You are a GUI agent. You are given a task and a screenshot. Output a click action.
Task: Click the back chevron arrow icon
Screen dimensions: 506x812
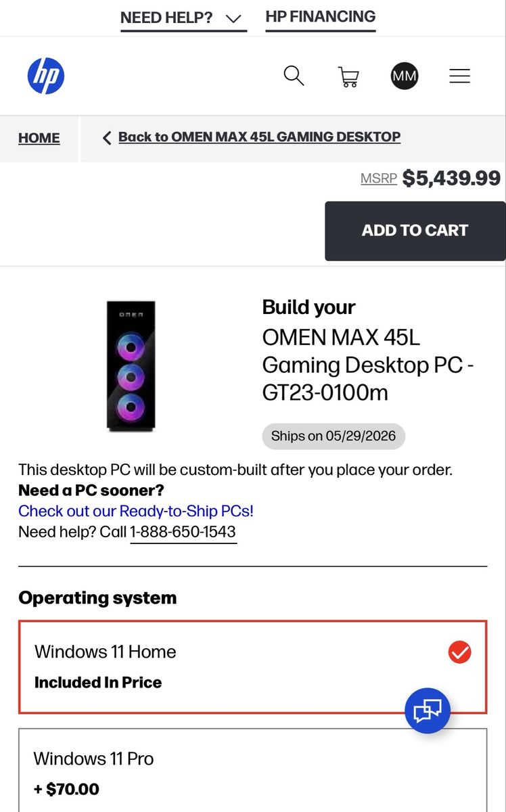(107, 138)
